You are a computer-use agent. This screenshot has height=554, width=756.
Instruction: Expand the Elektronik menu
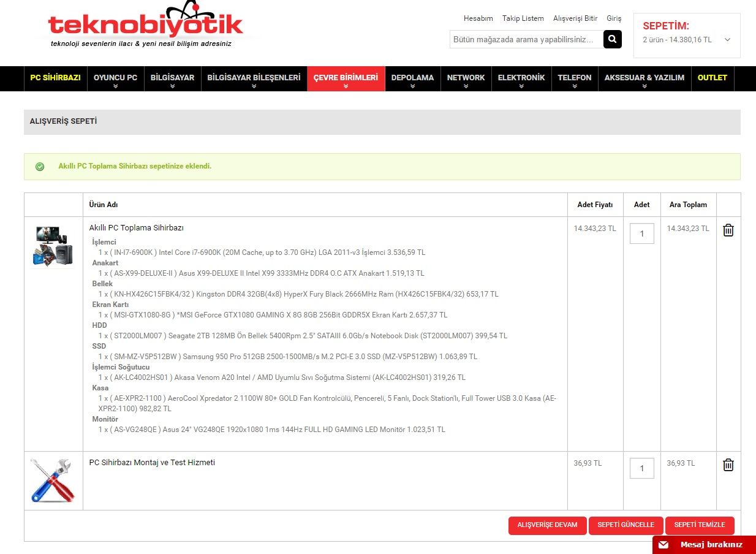pyautogui.click(x=521, y=78)
